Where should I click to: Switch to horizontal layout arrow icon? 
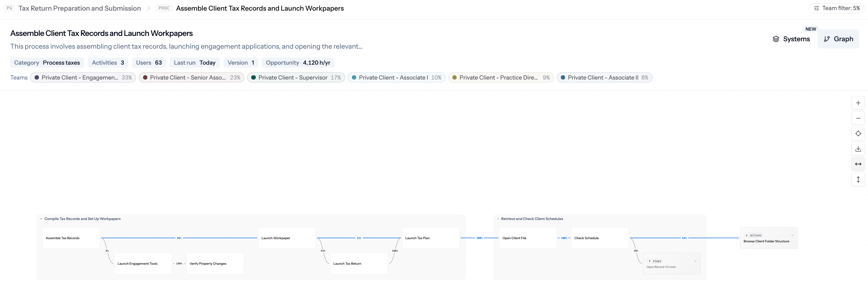pyautogui.click(x=858, y=164)
